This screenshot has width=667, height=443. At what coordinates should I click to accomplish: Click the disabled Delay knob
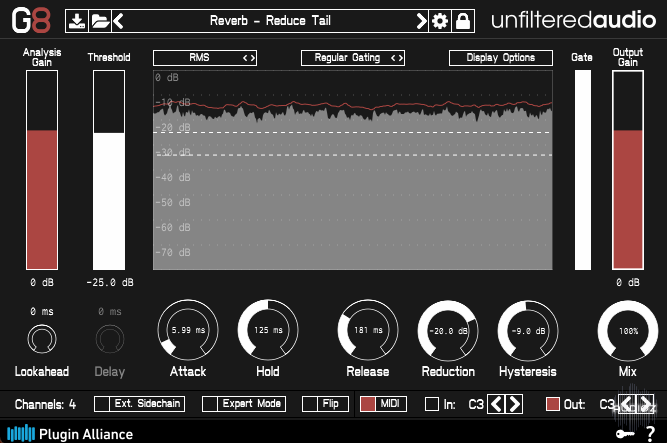click(110, 339)
